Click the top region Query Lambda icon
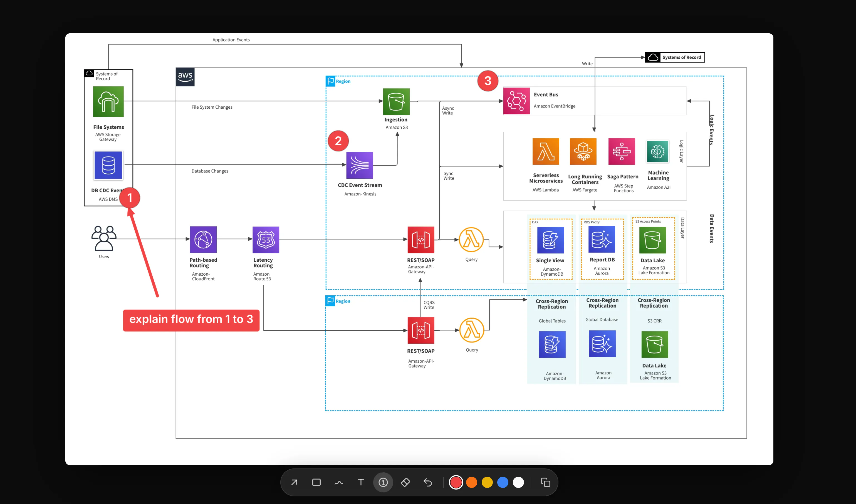The height and width of the screenshot is (504, 856). pos(471,240)
